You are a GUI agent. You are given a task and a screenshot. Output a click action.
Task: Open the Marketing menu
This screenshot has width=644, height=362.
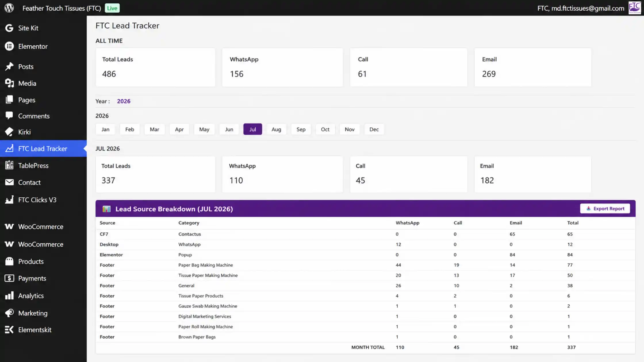43,313
